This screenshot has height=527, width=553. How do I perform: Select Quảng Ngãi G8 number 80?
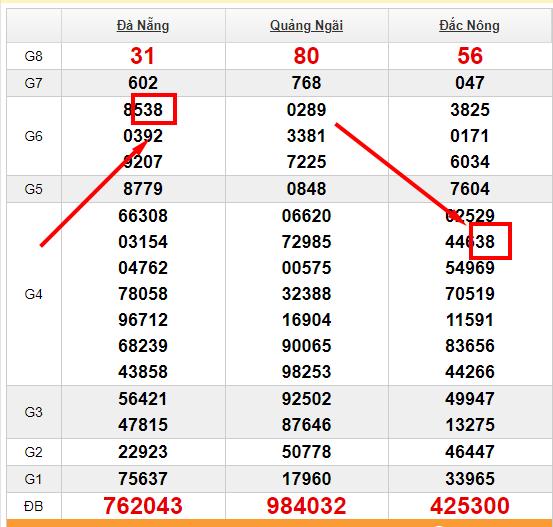(306, 56)
